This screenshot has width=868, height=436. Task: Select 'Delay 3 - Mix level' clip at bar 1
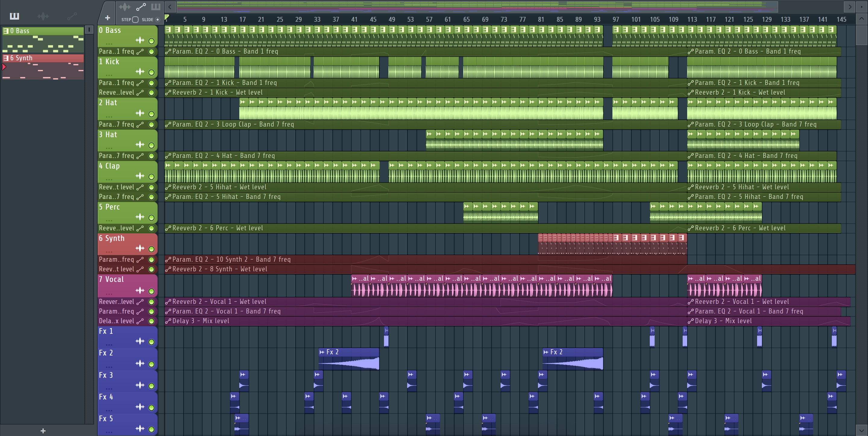pyautogui.click(x=426, y=321)
